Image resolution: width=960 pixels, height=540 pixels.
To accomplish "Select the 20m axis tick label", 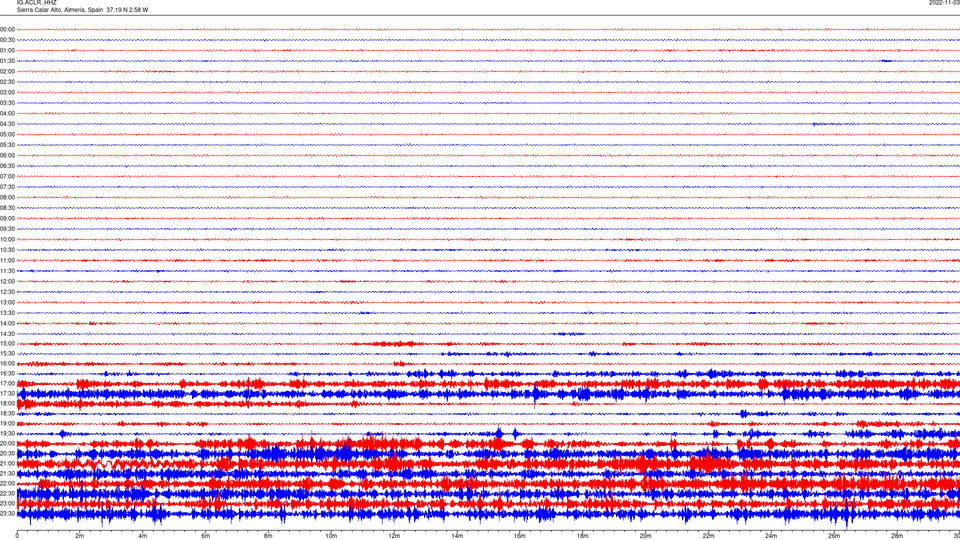I will coord(645,536).
